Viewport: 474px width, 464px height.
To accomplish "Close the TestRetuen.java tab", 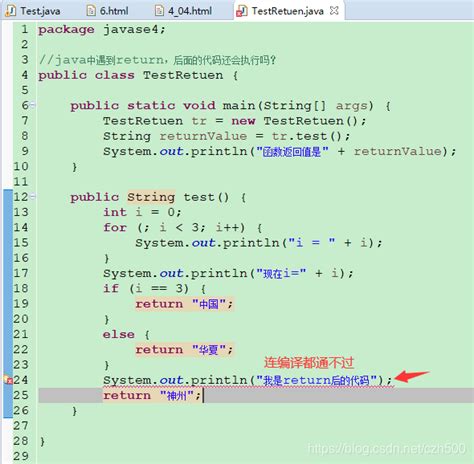I will coord(334,11).
